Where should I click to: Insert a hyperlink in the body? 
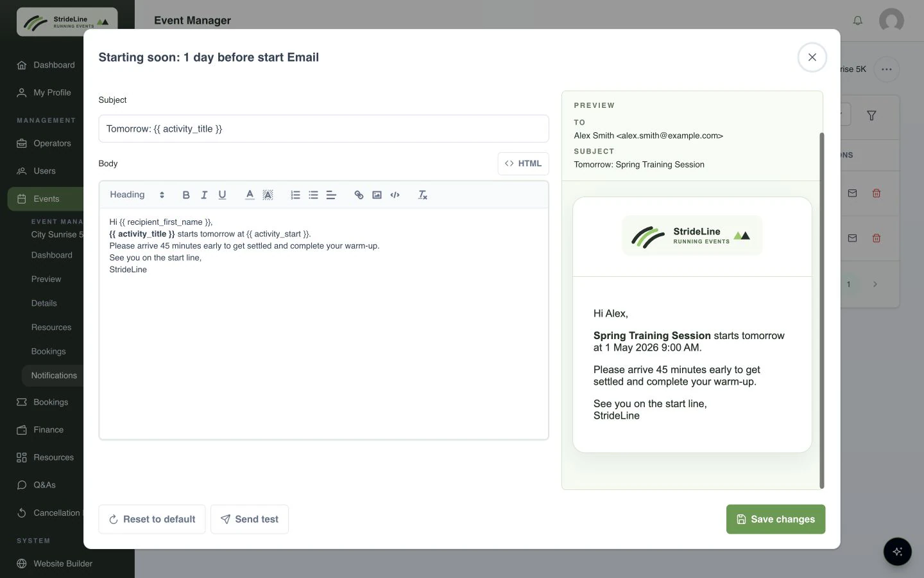pyautogui.click(x=359, y=195)
